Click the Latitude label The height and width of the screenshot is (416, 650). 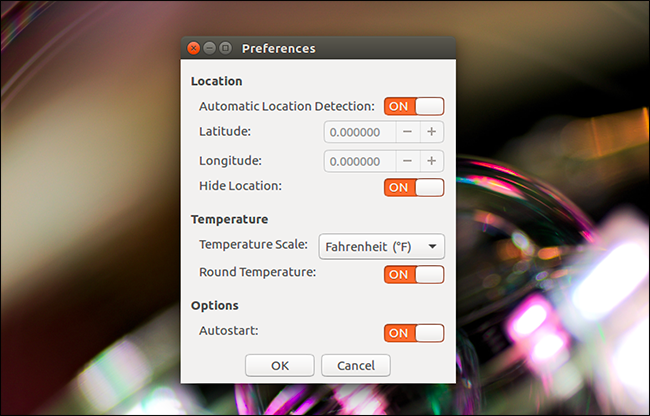click(225, 131)
